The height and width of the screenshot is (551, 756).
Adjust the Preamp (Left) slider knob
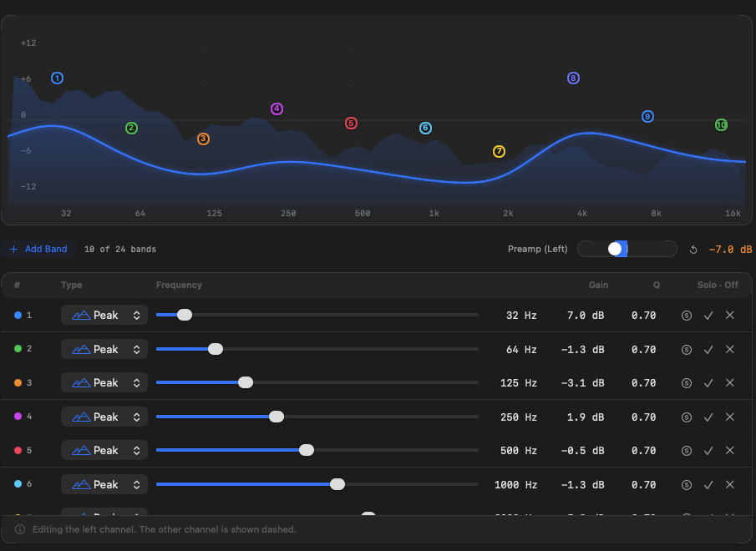pyautogui.click(x=615, y=249)
